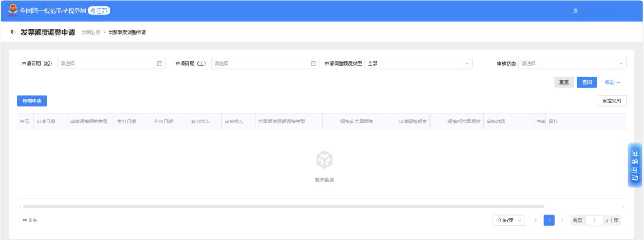644x240 pixels.
Task: Collapse filters with 收起 link
Action: [x=612, y=82]
